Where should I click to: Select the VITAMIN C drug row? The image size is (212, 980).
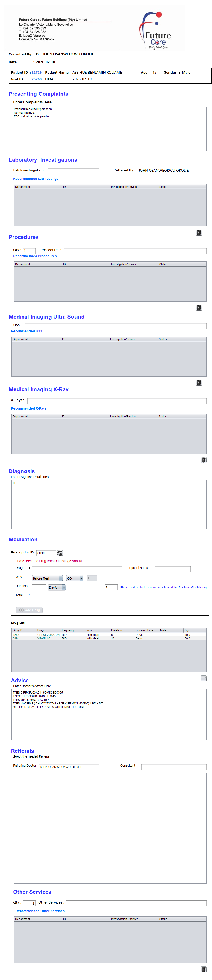point(44,638)
